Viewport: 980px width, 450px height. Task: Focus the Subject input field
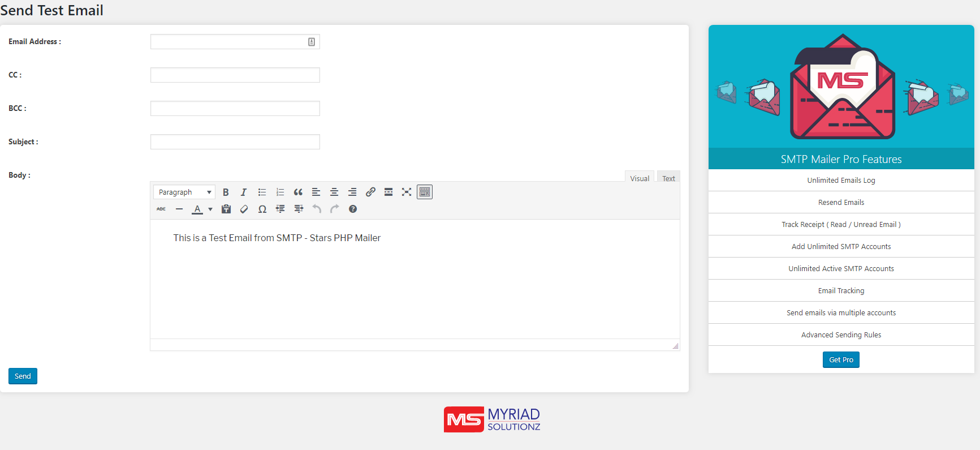235,142
